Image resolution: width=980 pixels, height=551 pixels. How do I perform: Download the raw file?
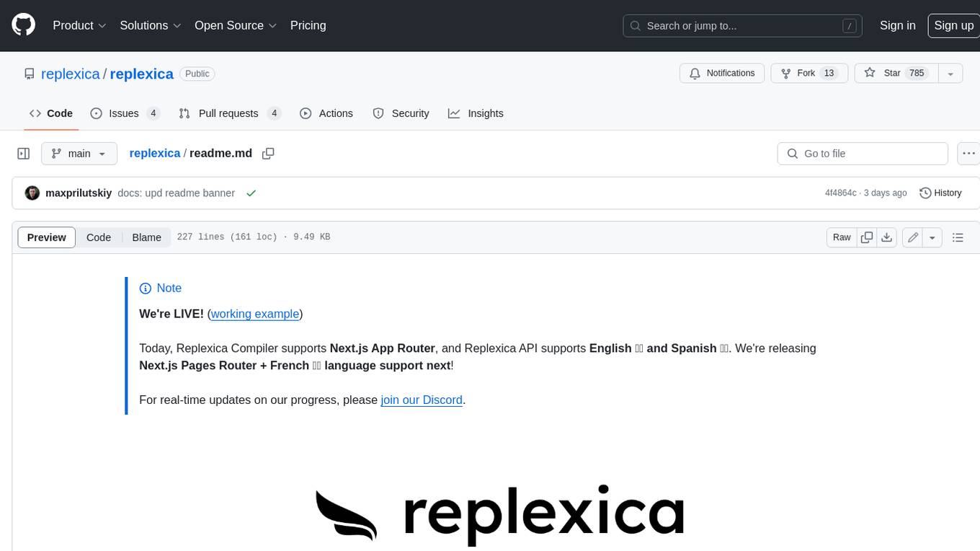[x=887, y=237]
